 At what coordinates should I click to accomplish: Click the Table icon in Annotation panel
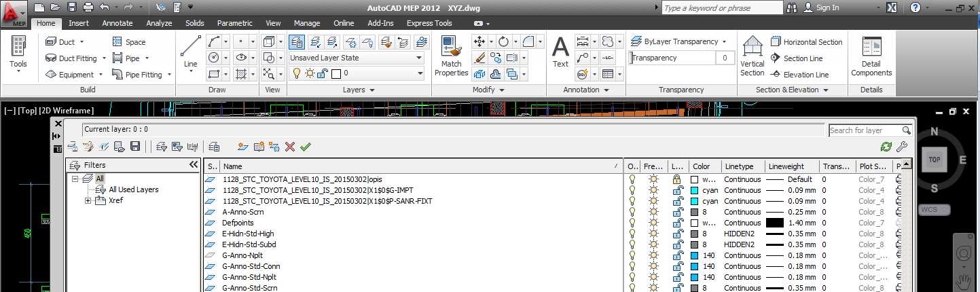[608, 74]
